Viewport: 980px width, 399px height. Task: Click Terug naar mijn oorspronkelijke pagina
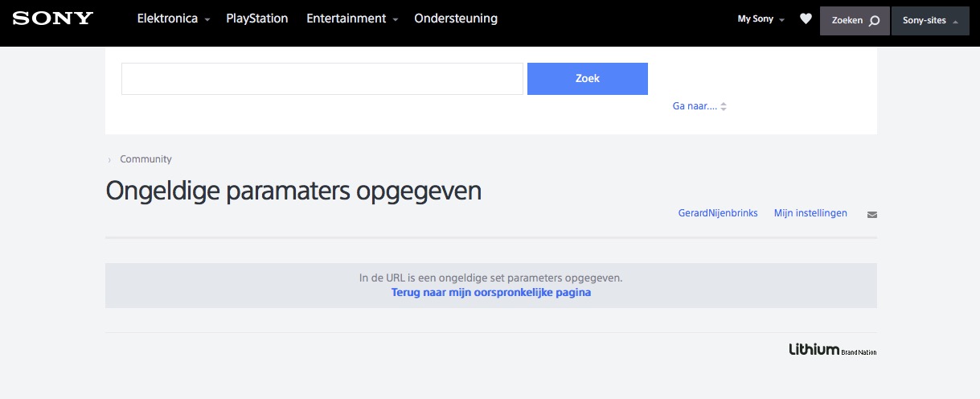490,293
